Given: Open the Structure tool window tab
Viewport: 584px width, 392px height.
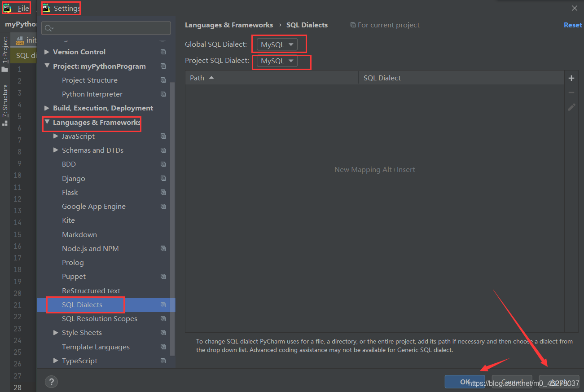Looking at the screenshot, I should tap(5, 105).
